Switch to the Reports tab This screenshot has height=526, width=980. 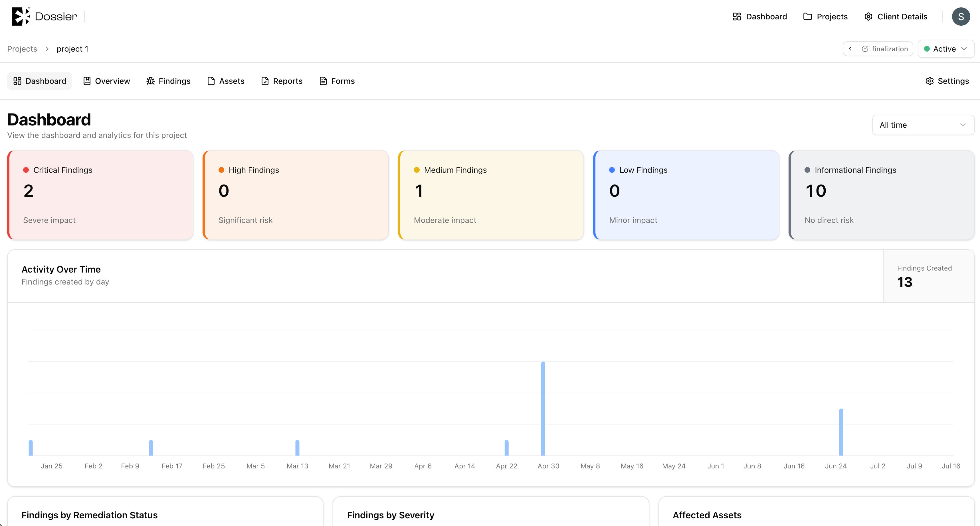282,81
